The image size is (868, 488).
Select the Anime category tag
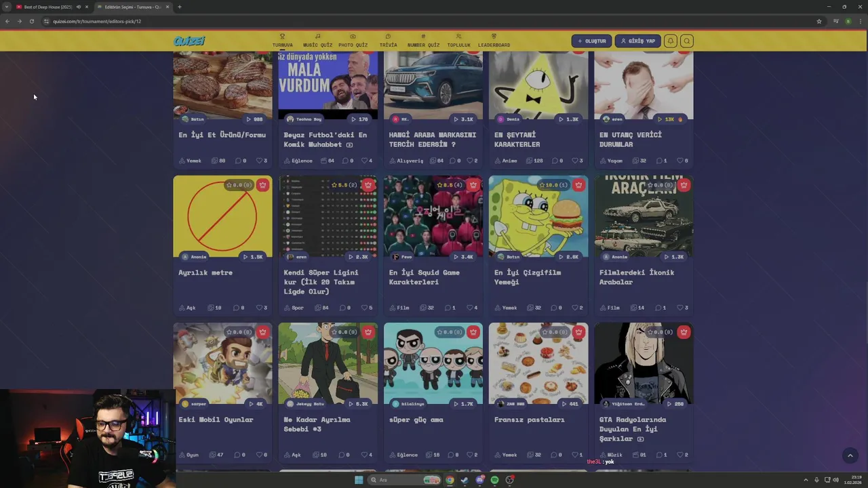click(506, 161)
